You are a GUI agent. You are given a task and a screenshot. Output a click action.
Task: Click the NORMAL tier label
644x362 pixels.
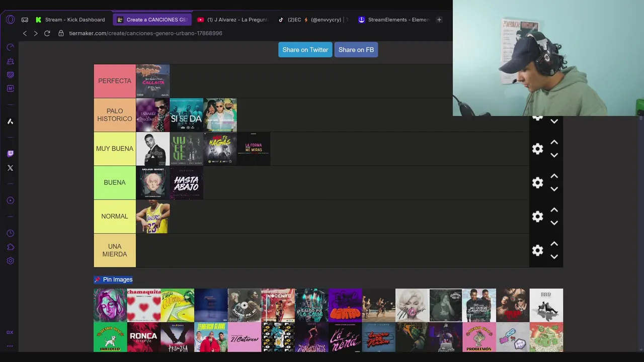[115, 216]
